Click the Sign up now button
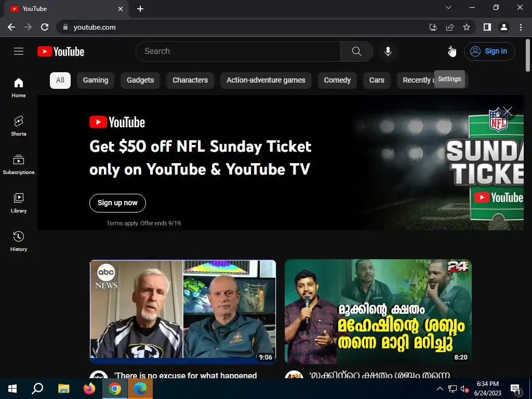The width and height of the screenshot is (532, 399). click(x=117, y=203)
